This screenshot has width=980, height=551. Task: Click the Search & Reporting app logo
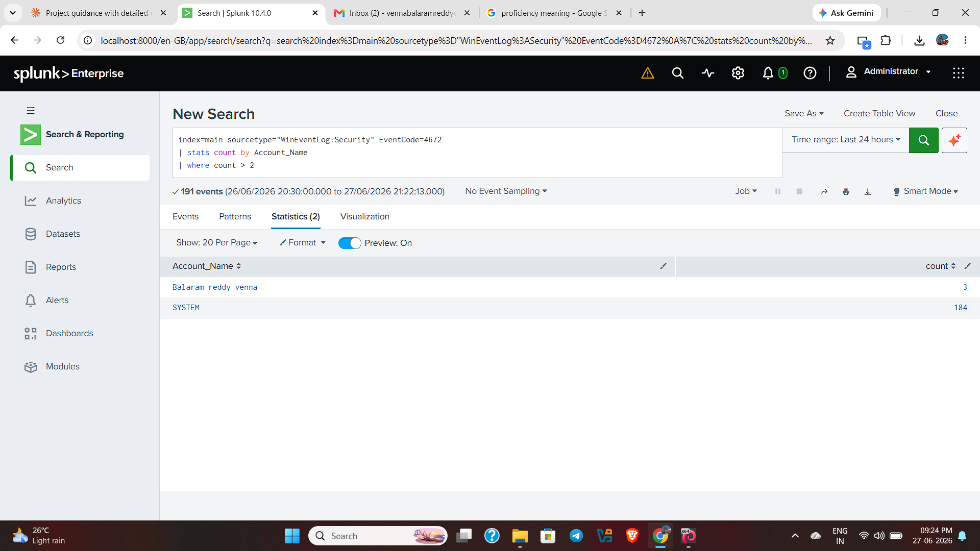point(31,135)
